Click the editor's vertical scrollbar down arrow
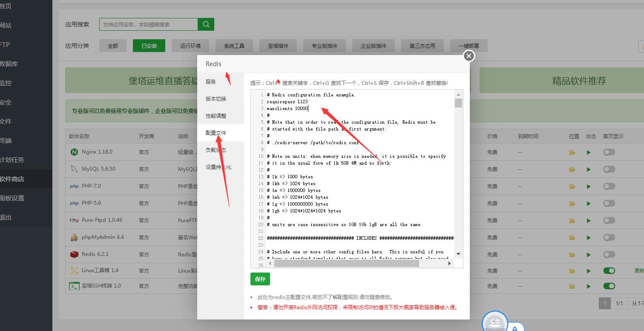The image size is (644, 331). pyautogui.click(x=458, y=254)
